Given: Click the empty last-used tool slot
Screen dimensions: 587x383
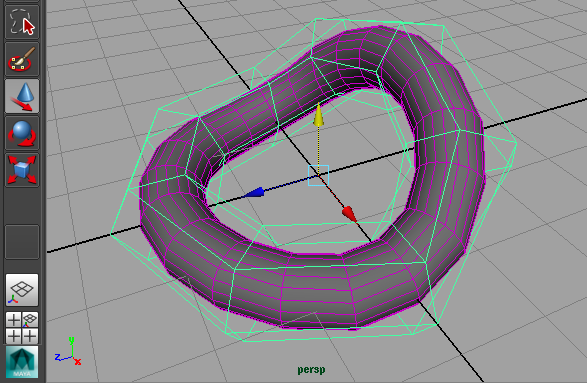Looking at the screenshot, I should 22,241.
